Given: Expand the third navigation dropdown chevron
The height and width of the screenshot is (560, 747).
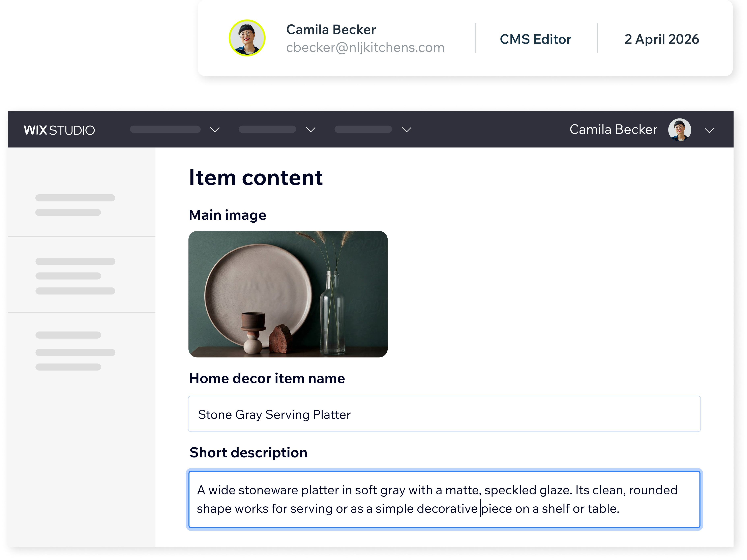Looking at the screenshot, I should click(x=406, y=130).
